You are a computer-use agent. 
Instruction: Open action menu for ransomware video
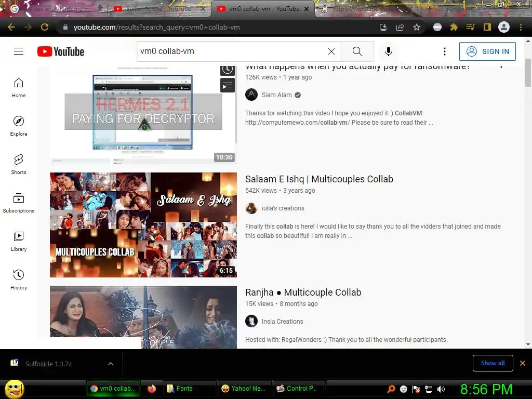point(501,66)
